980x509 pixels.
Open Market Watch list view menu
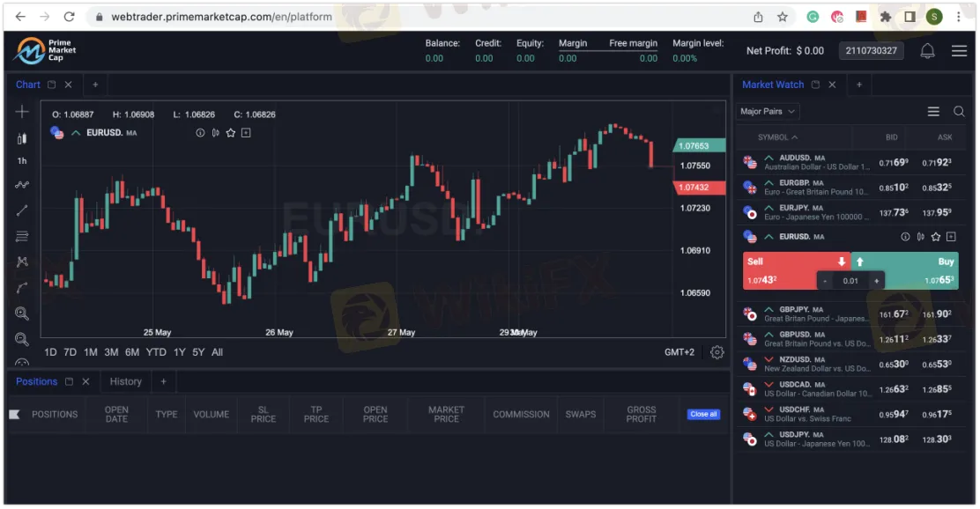[933, 111]
